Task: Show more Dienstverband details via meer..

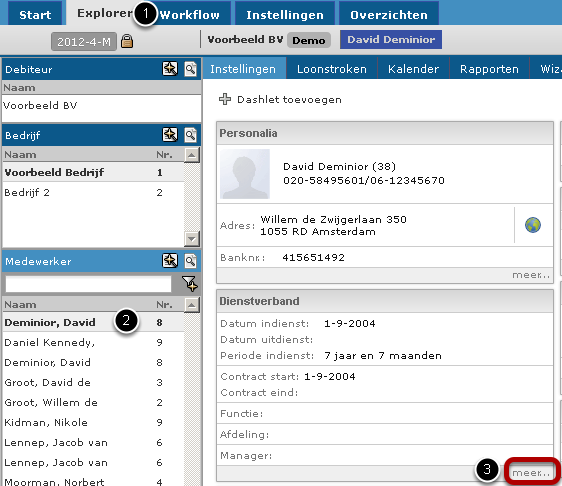Action: (x=531, y=473)
